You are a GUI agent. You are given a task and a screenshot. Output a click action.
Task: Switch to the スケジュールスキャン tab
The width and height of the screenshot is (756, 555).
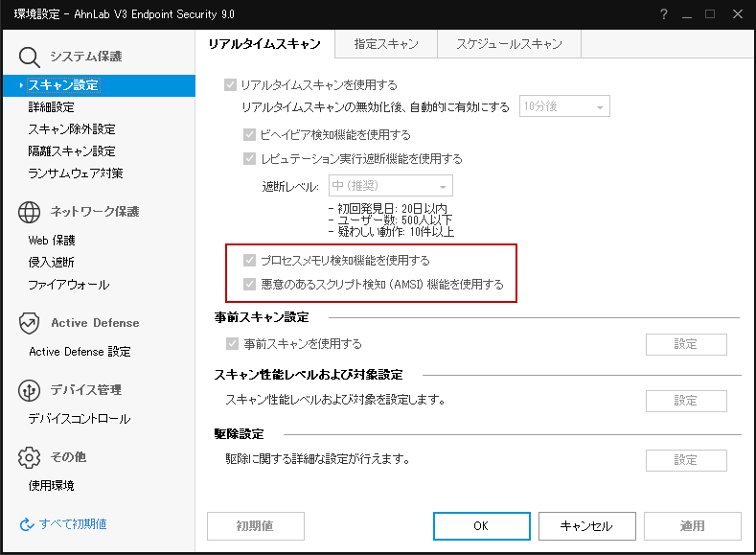(509, 44)
